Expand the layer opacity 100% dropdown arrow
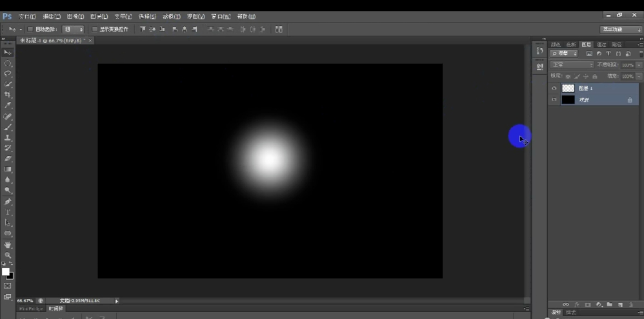Viewport: 644px width, 319px height. click(x=639, y=65)
